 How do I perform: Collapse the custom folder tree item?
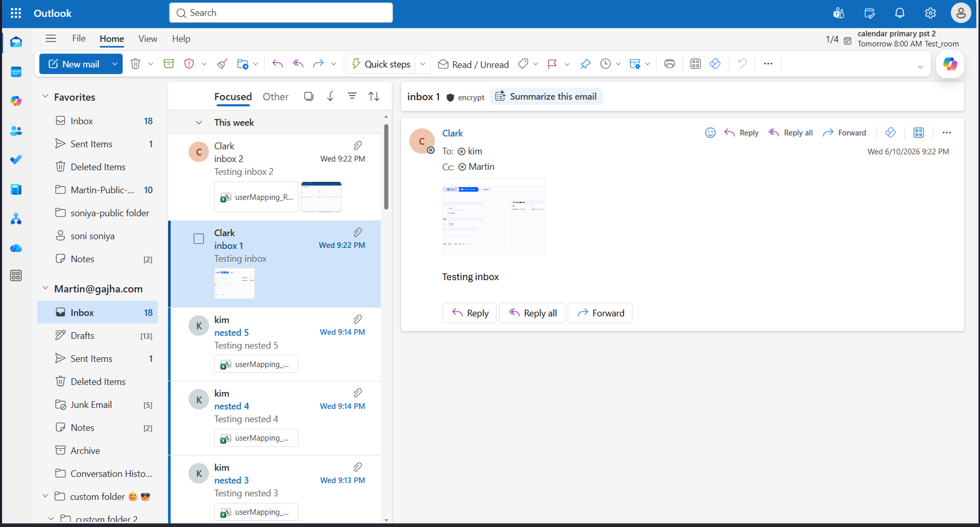coord(45,496)
